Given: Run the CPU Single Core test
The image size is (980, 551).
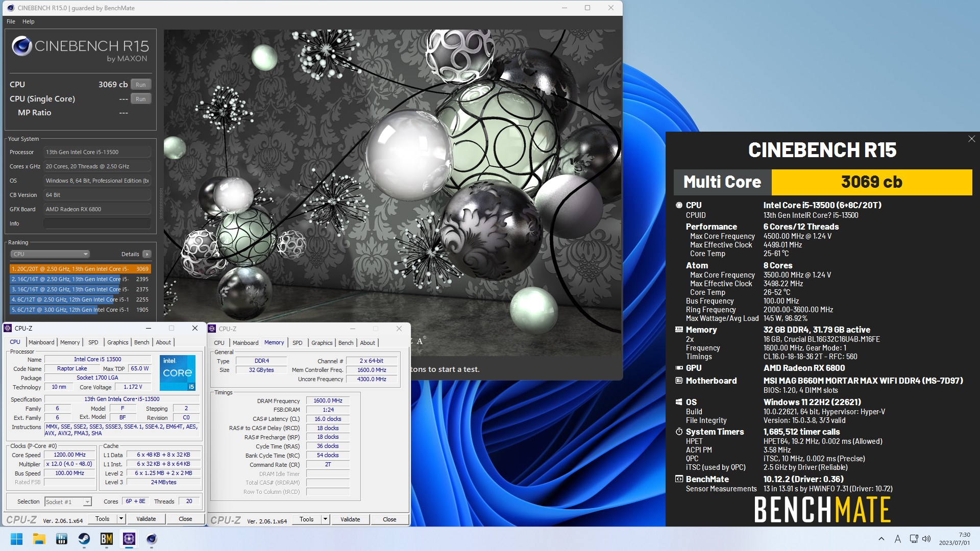Looking at the screenshot, I should (141, 99).
